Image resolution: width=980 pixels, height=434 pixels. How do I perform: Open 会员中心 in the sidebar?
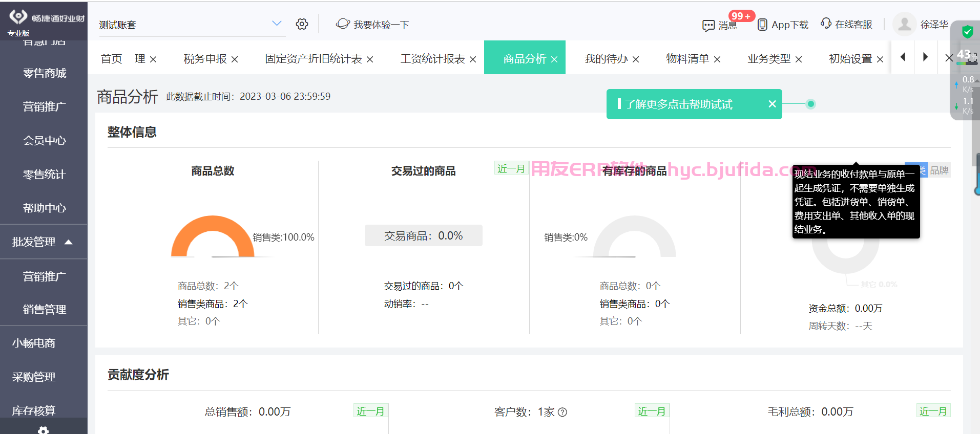pyautogui.click(x=44, y=140)
